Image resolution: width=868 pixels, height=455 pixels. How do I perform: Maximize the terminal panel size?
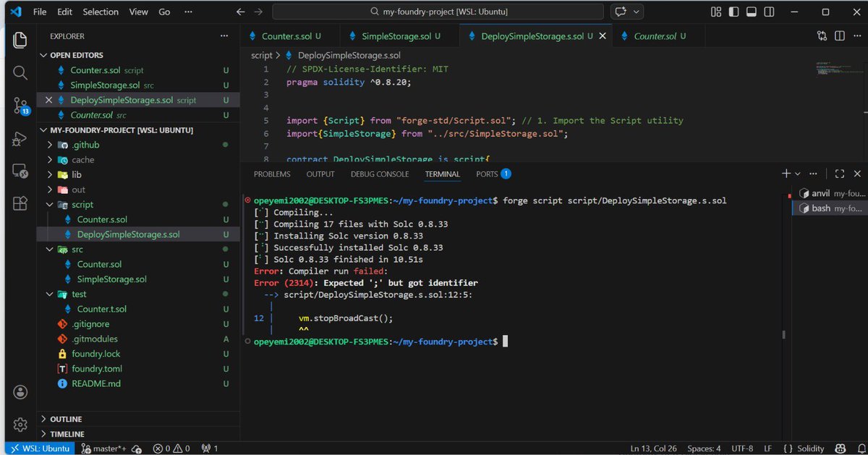(x=840, y=174)
